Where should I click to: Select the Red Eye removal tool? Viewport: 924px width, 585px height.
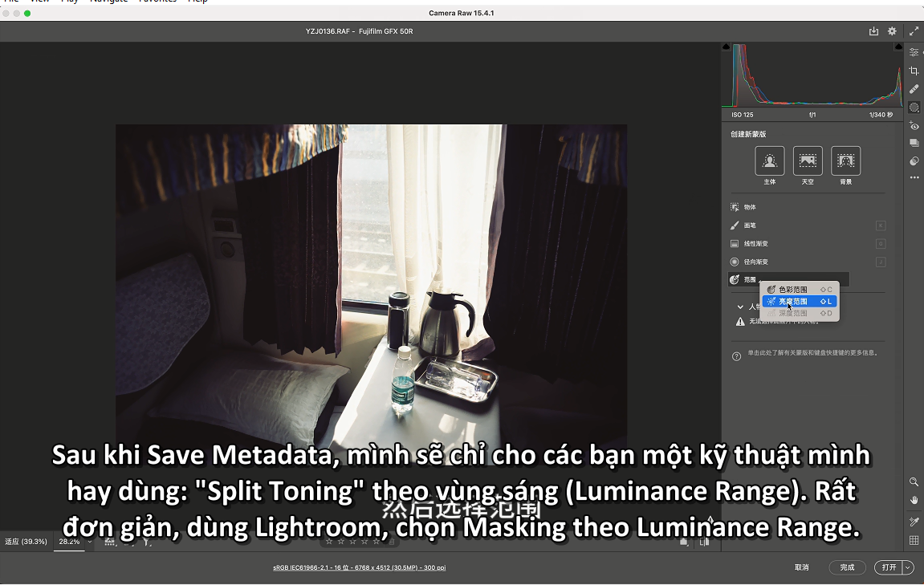[x=914, y=125]
